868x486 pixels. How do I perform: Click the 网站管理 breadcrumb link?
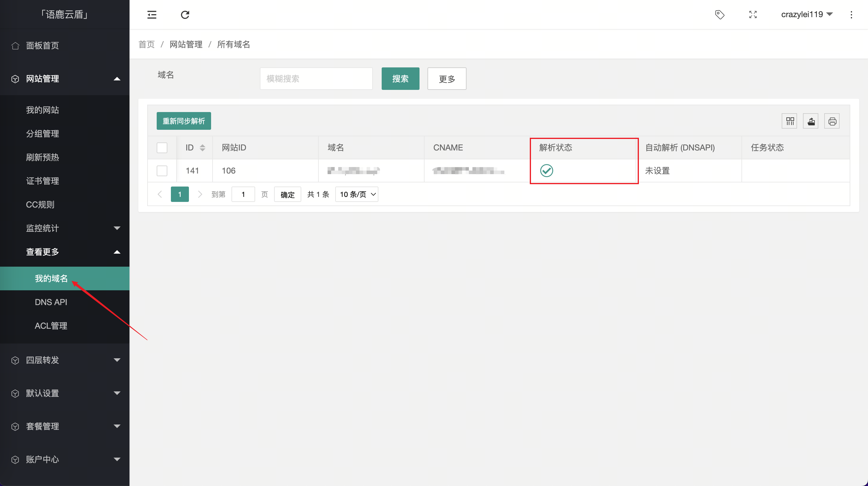point(186,44)
